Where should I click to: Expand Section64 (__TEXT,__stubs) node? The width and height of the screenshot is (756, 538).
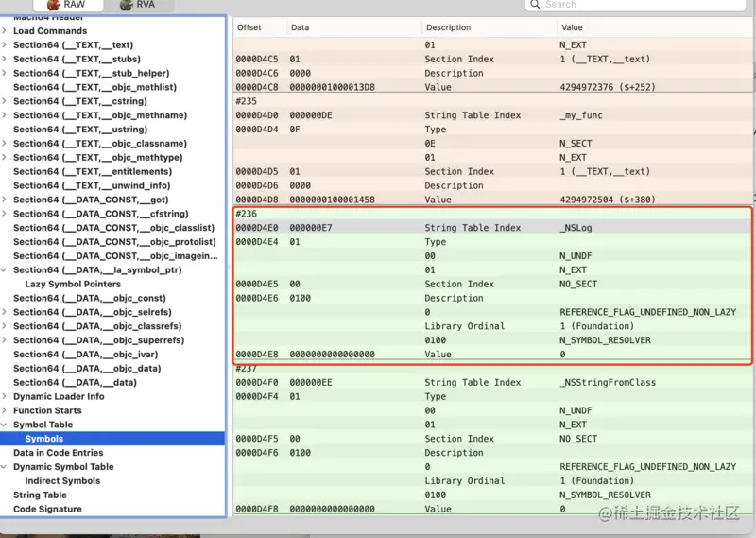pos(5,59)
